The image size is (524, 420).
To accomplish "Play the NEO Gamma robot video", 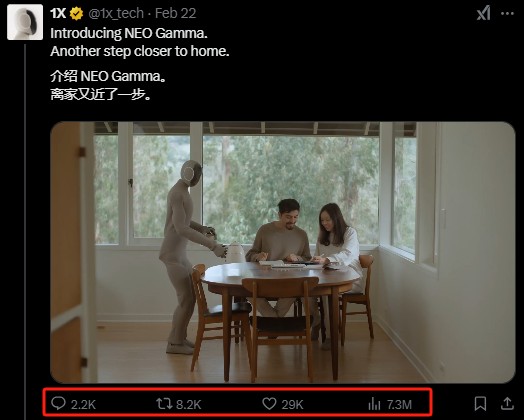I will coord(283,252).
